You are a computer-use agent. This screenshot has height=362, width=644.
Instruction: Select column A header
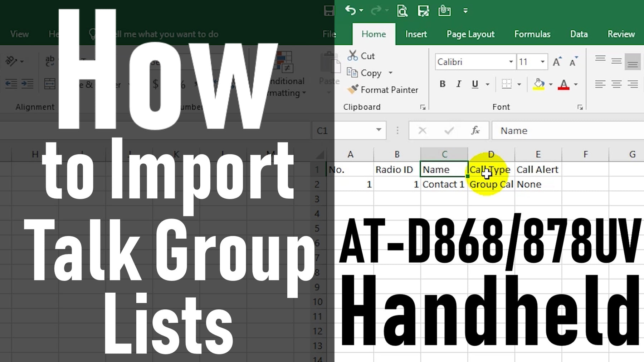(350, 154)
